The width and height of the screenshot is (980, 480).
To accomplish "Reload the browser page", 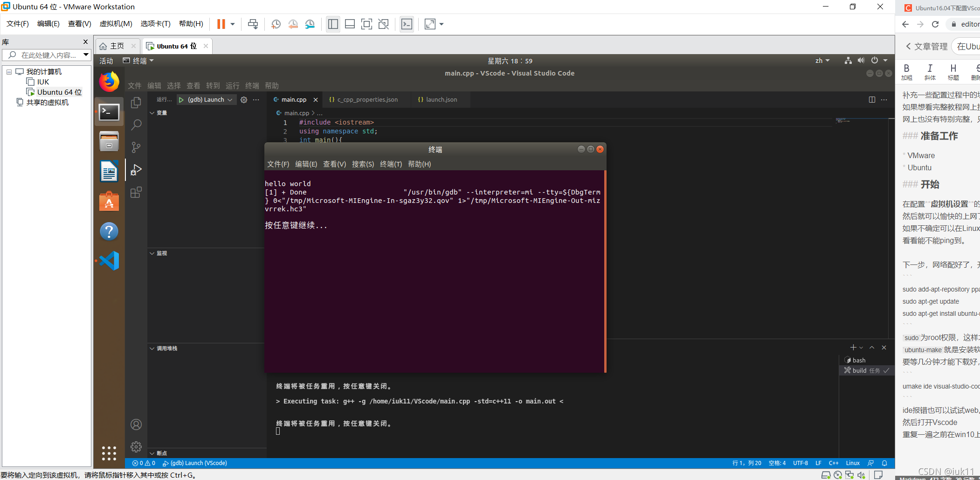I will click(x=935, y=24).
